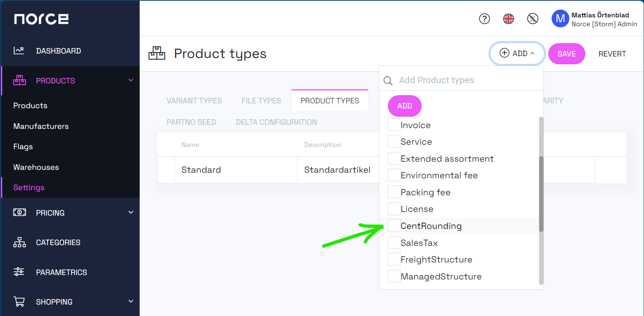Click the Products boxes icon in sidebar
The height and width of the screenshot is (316, 644).
tap(20, 80)
